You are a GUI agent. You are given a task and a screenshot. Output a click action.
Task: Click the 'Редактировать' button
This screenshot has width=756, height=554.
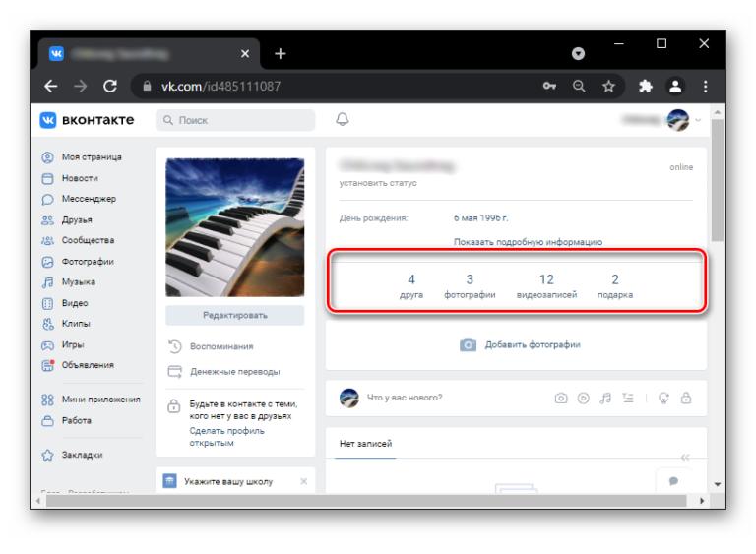pos(234,315)
